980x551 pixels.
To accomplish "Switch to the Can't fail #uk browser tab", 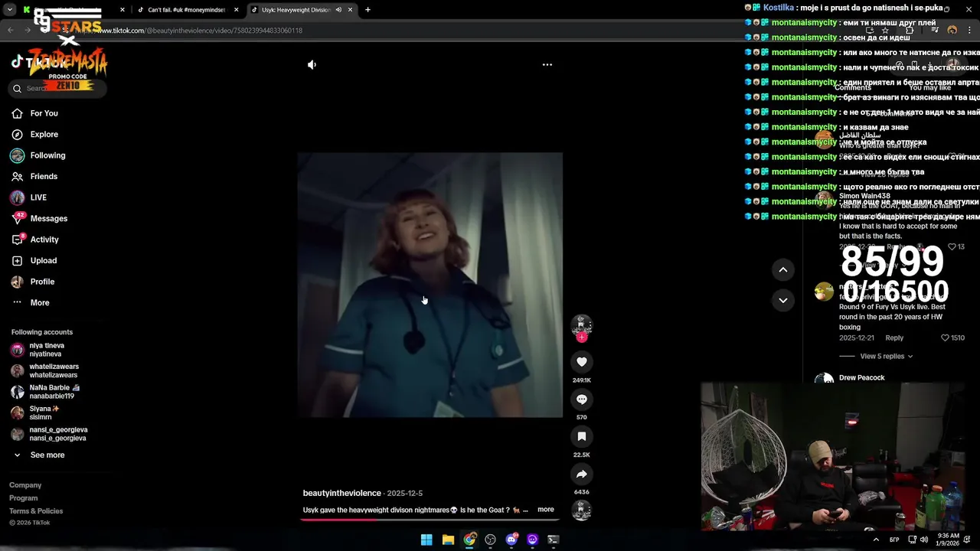I will [x=187, y=10].
